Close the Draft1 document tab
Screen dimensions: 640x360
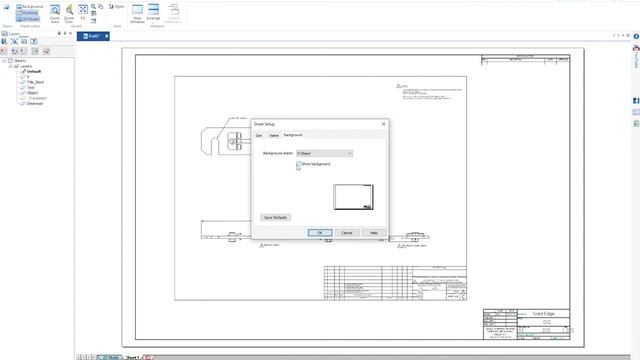[x=107, y=36]
